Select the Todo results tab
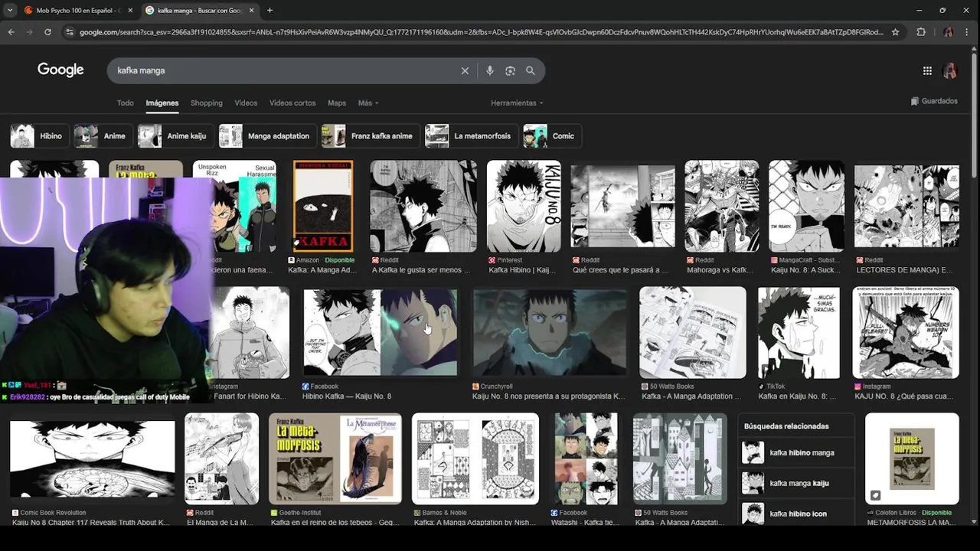The height and width of the screenshot is (551, 980). 125,103
